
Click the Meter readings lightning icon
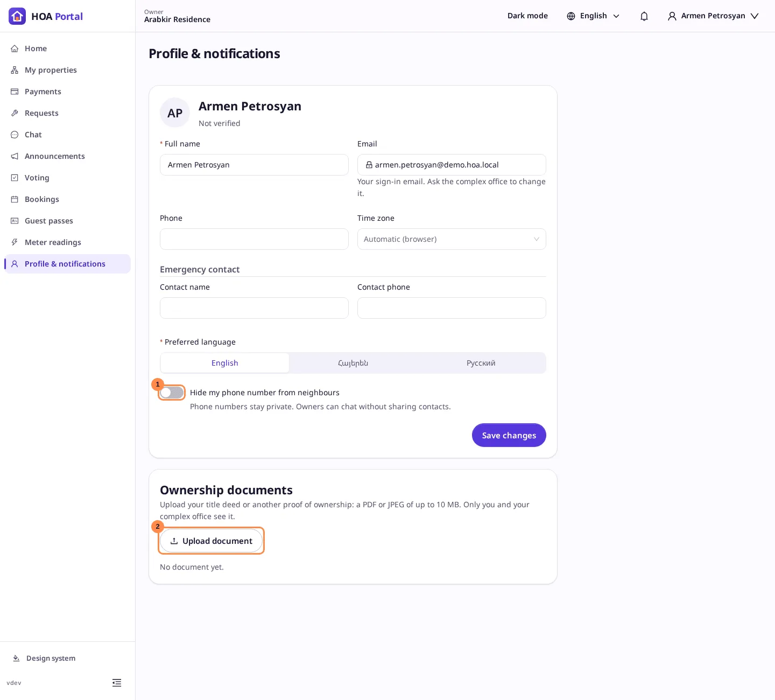point(15,242)
